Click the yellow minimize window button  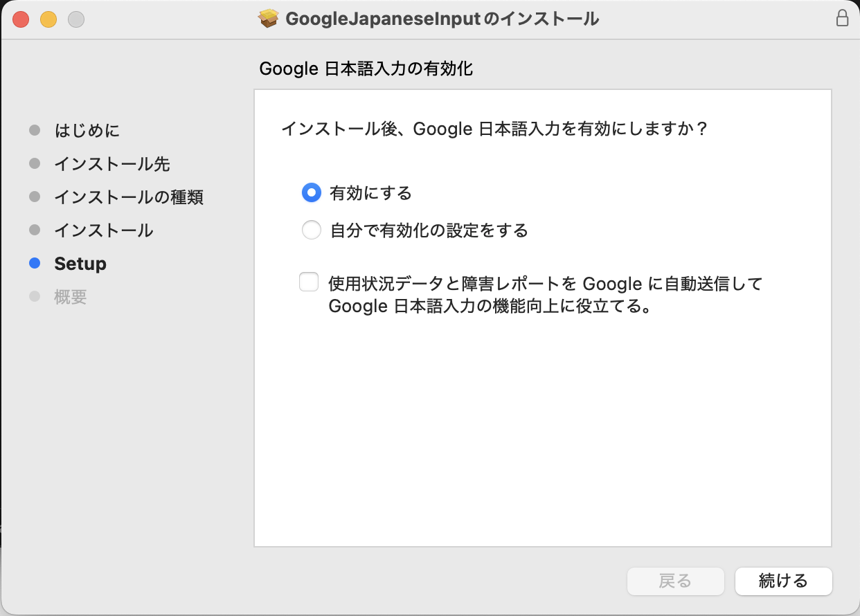click(x=48, y=19)
